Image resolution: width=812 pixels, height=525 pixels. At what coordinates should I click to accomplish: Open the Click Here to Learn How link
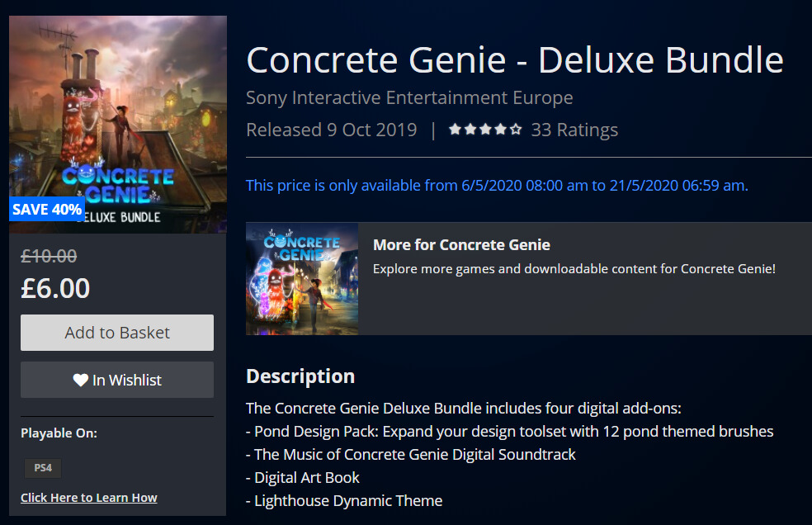coord(89,498)
